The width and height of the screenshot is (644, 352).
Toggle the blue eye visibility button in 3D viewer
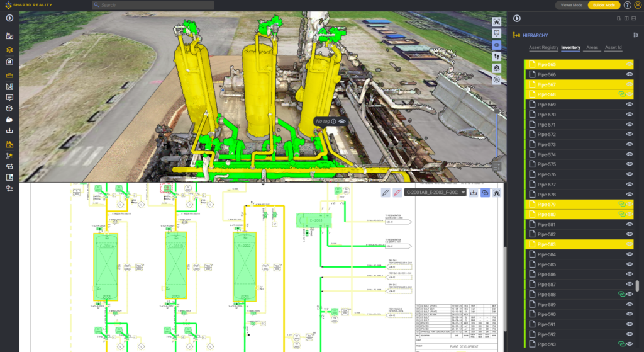click(497, 45)
